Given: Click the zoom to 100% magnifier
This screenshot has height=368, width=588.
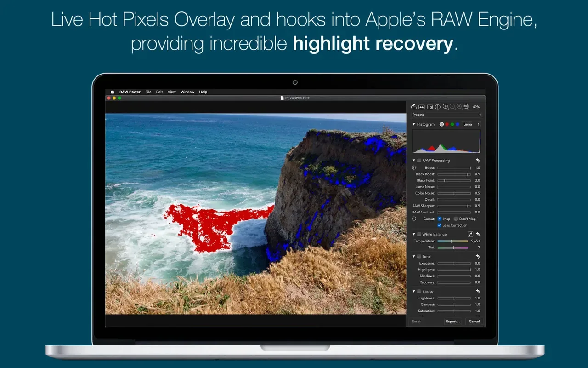Looking at the screenshot, I should 466,107.
